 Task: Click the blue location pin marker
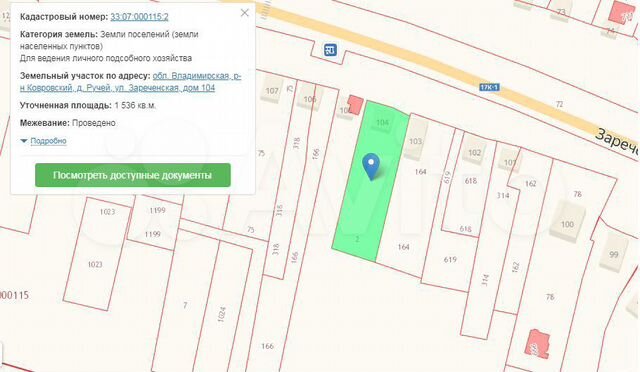click(371, 166)
